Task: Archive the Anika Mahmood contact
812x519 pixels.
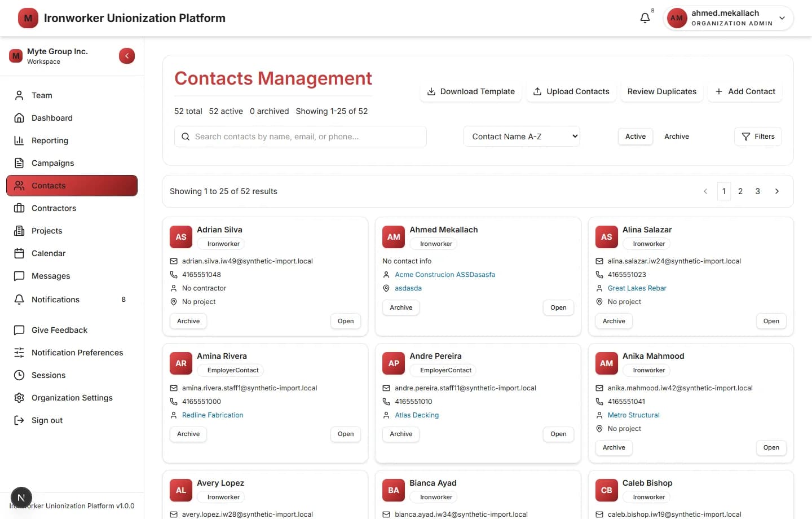Action: 614,447
